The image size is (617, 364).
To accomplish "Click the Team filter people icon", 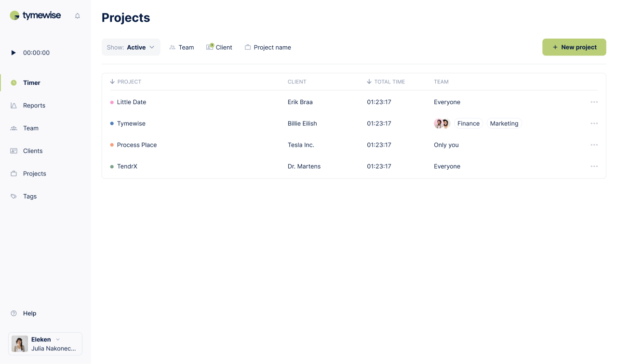I will point(173,47).
